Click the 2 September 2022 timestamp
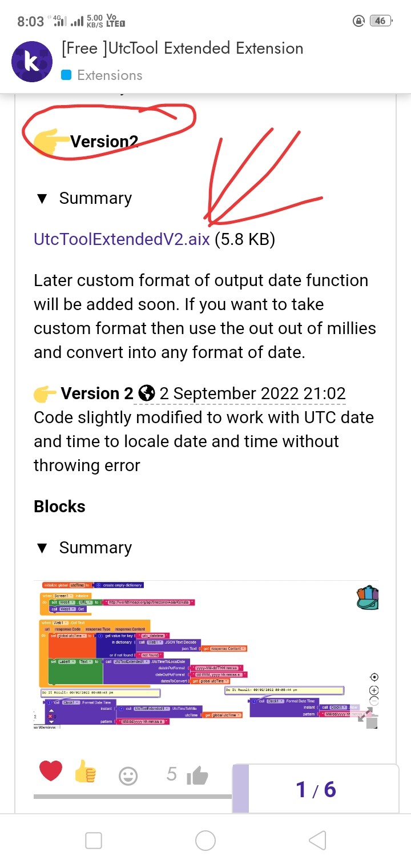This screenshot has width=411, height=868. pyautogui.click(x=252, y=393)
